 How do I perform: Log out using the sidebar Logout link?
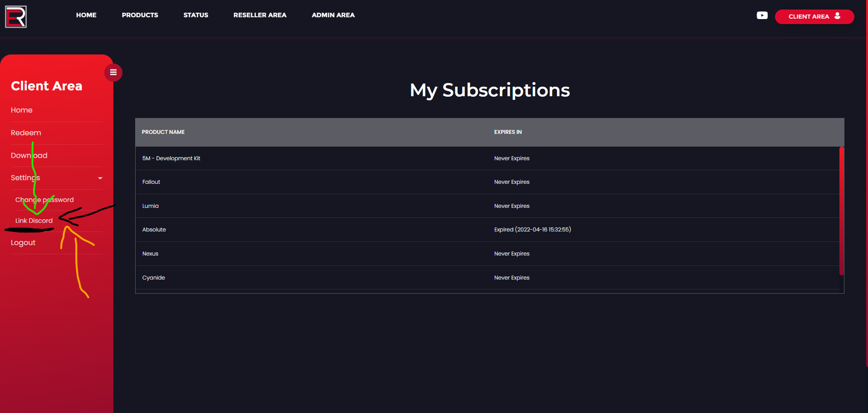(23, 243)
